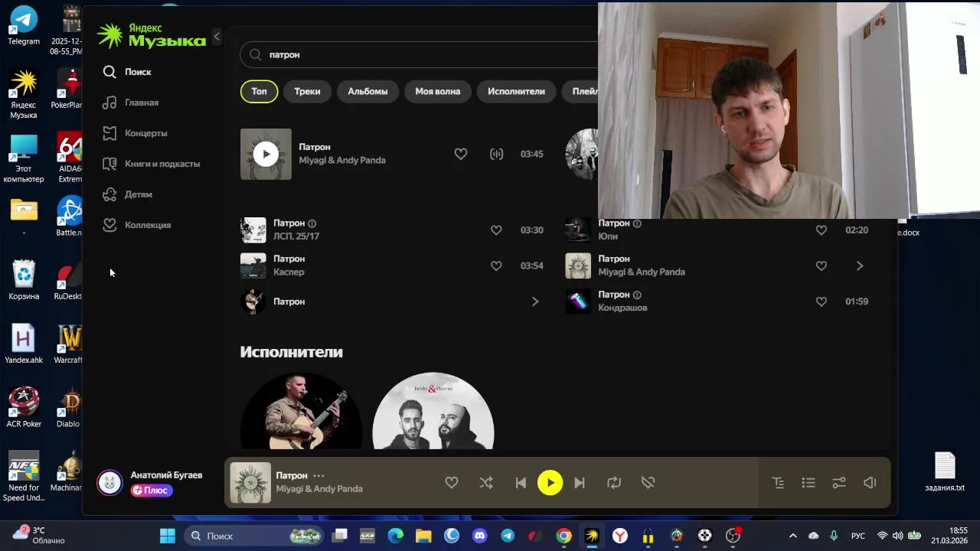Screen dimensions: 980x551
Task: Open Google Chrome from the taskbar
Action: pyautogui.click(x=563, y=536)
